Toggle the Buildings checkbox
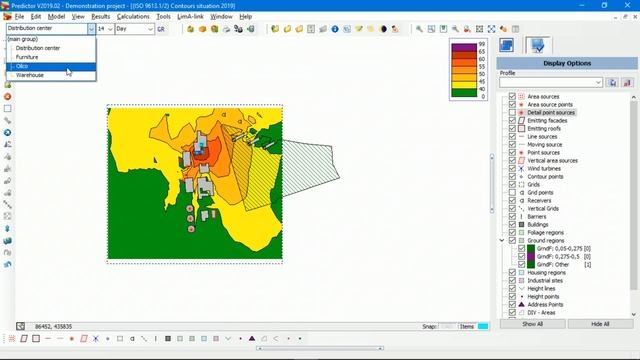Screen dimensions: 640x360 pyautogui.click(x=512, y=224)
